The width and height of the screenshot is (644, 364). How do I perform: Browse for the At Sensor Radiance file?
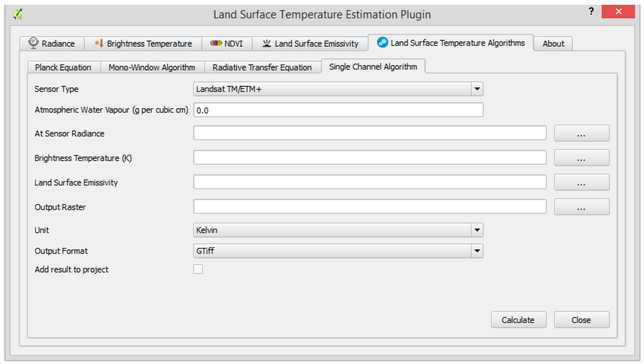tap(582, 133)
